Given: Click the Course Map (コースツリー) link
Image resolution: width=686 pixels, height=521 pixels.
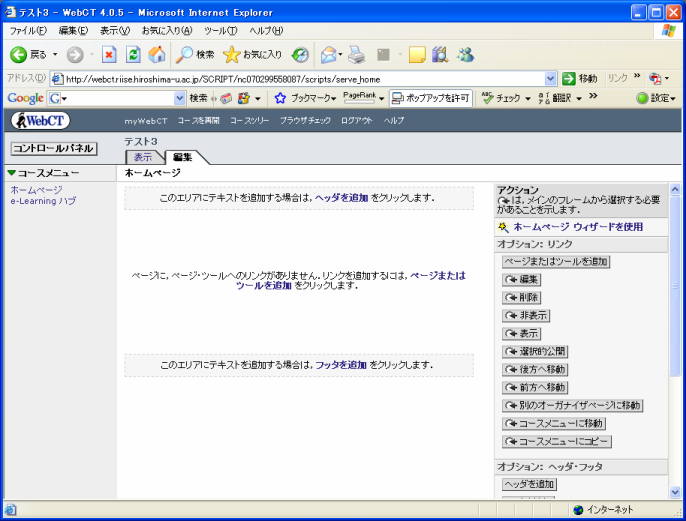Looking at the screenshot, I should [x=249, y=121].
